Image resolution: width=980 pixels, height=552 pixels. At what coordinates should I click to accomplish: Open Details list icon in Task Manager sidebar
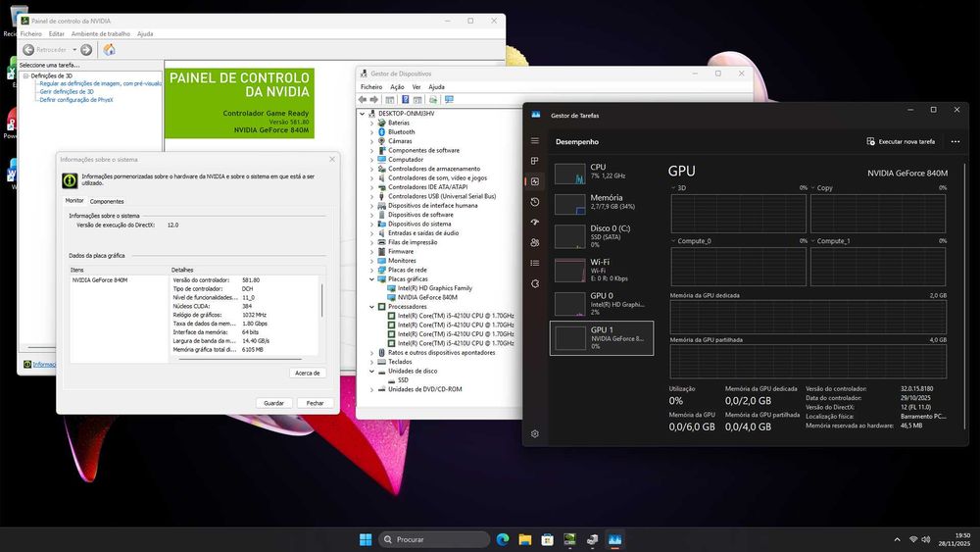tap(535, 263)
